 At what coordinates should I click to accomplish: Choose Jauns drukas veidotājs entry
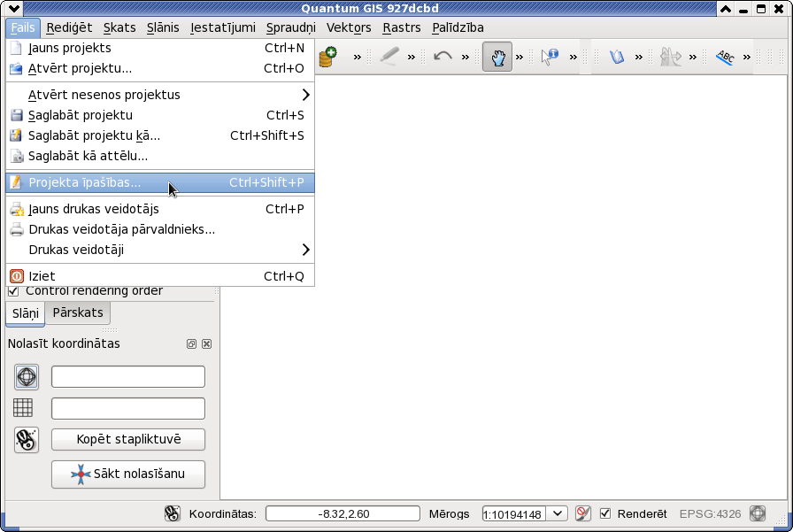click(160, 209)
